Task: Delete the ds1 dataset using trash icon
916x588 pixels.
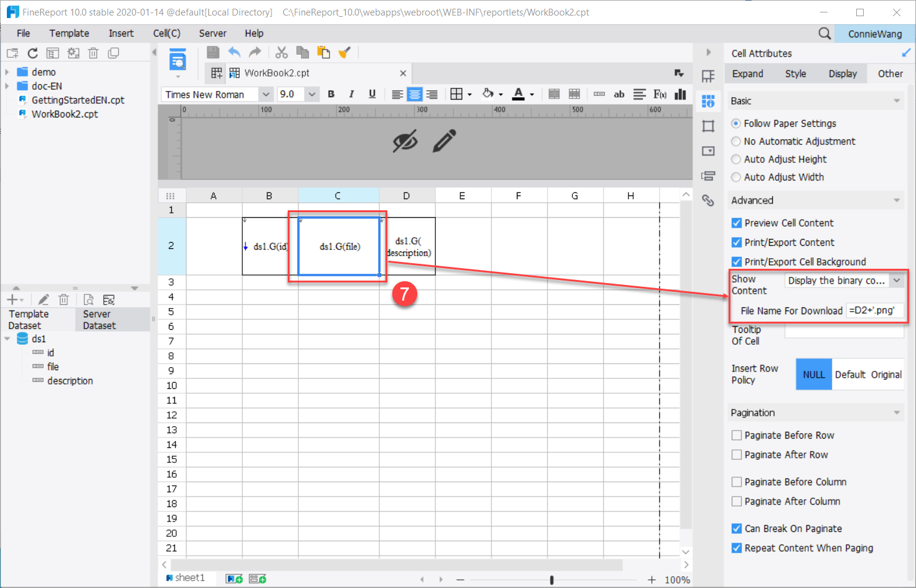Action: click(64, 299)
